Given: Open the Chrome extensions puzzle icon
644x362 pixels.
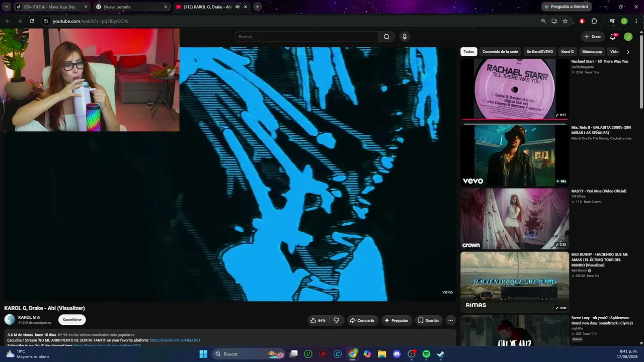Looking at the screenshot, I should [594, 21].
